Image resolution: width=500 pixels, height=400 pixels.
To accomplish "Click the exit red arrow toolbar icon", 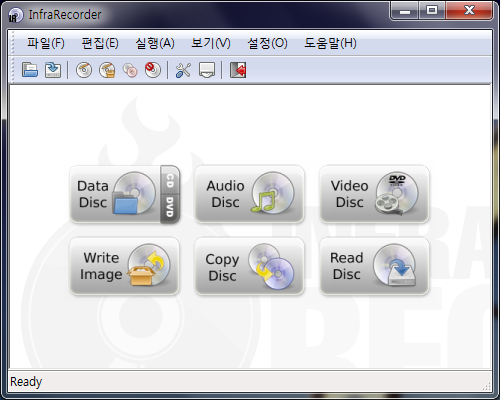I will point(238,70).
